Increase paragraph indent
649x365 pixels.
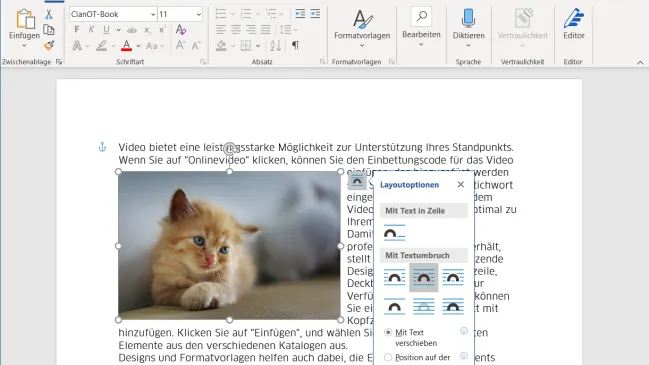click(x=315, y=14)
